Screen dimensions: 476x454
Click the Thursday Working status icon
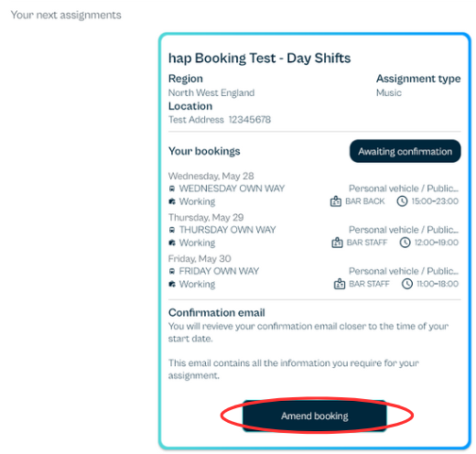click(172, 243)
